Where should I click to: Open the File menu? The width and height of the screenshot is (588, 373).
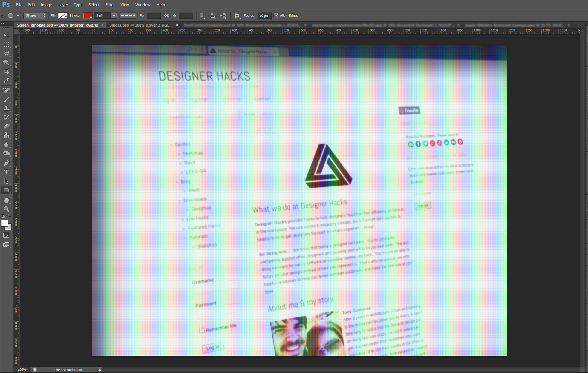click(19, 5)
